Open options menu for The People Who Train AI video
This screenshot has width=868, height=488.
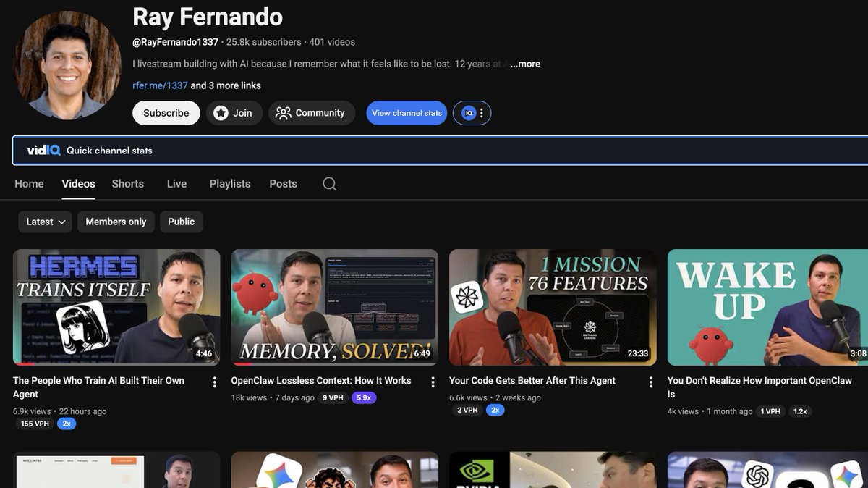pos(214,382)
